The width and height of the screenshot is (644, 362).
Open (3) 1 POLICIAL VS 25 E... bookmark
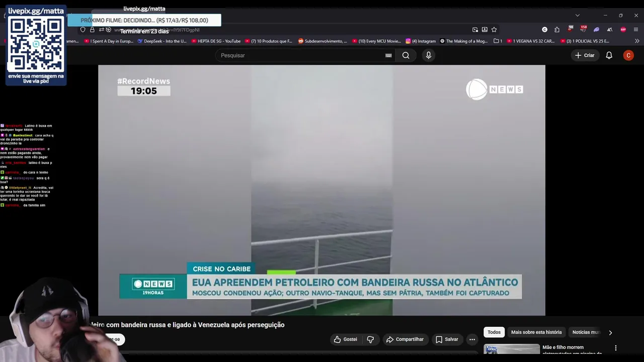[584, 41]
